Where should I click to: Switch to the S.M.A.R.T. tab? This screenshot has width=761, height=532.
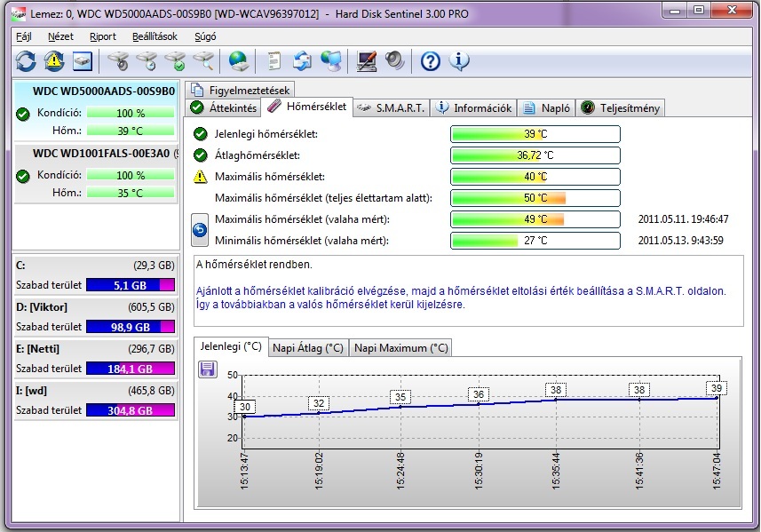tap(392, 107)
